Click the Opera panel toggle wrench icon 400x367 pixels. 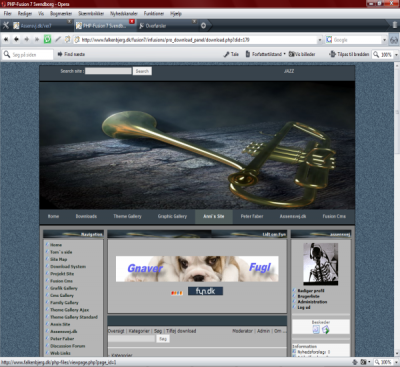pos(6,25)
